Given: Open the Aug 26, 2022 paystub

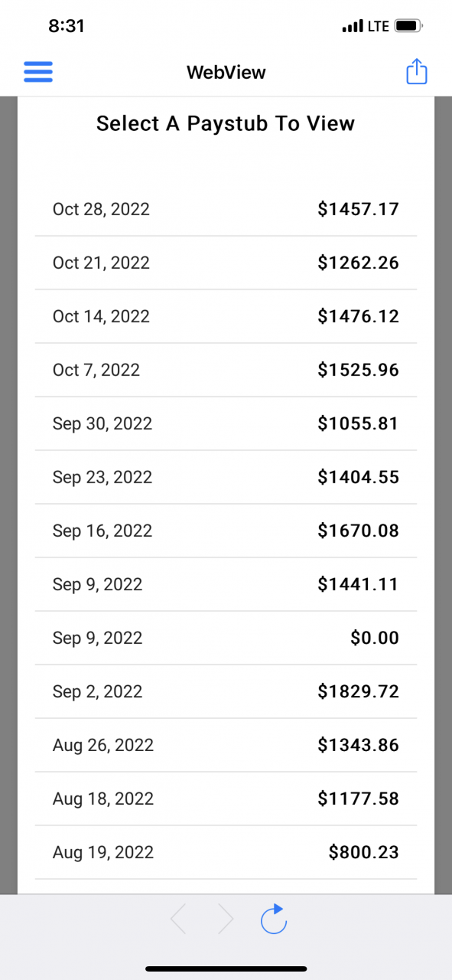Looking at the screenshot, I should pyautogui.click(x=226, y=745).
